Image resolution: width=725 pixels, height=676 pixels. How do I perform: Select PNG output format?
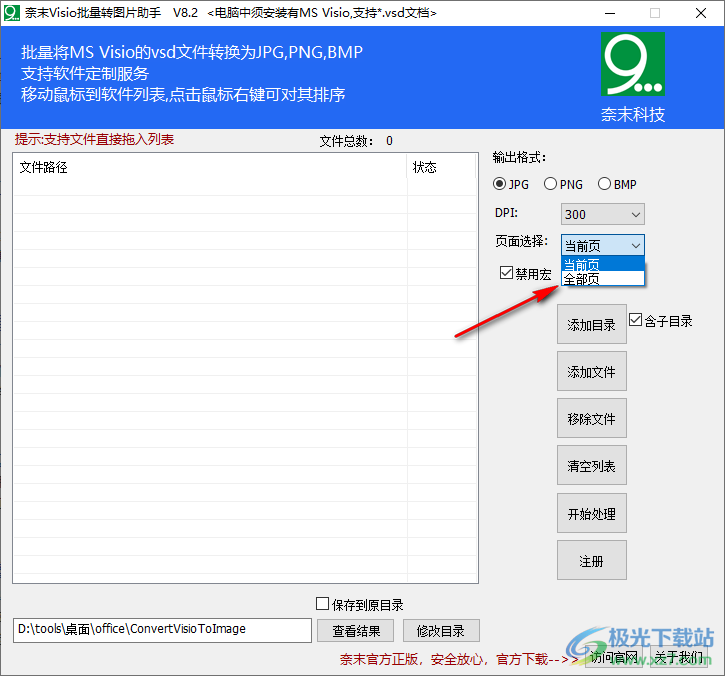[x=563, y=184]
